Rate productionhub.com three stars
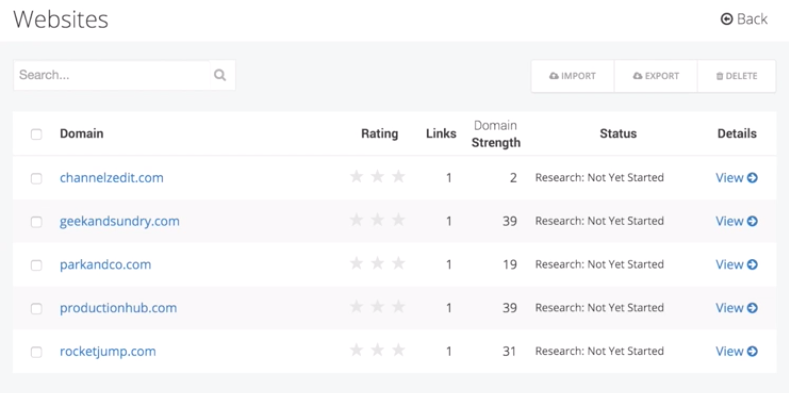Viewport: 789px width, 393px height. tap(399, 306)
